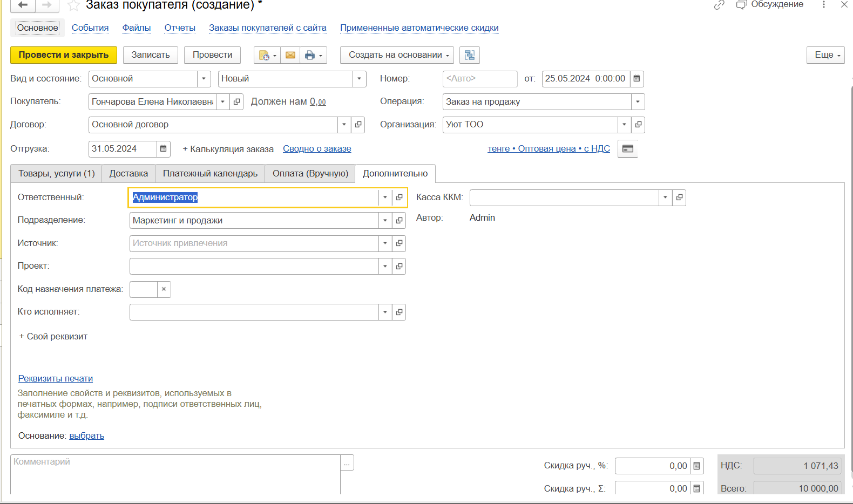Open the События section
The width and height of the screenshot is (853, 504).
pyautogui.click(x=90, y=28)
